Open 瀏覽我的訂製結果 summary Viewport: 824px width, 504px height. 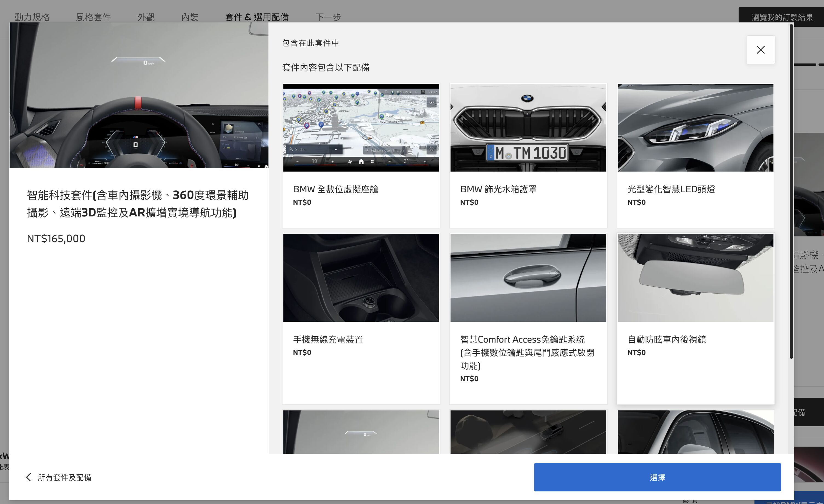[x=782, y=17]
